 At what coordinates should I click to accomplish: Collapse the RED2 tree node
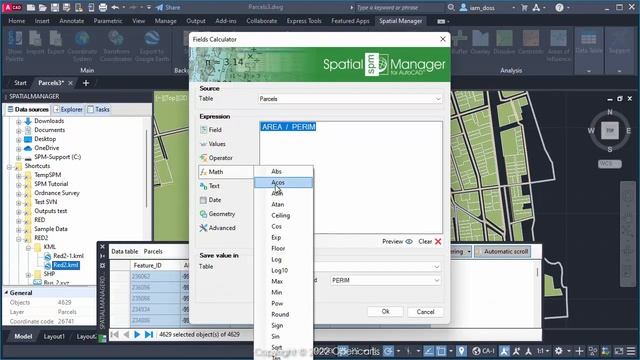click(18, 238)
